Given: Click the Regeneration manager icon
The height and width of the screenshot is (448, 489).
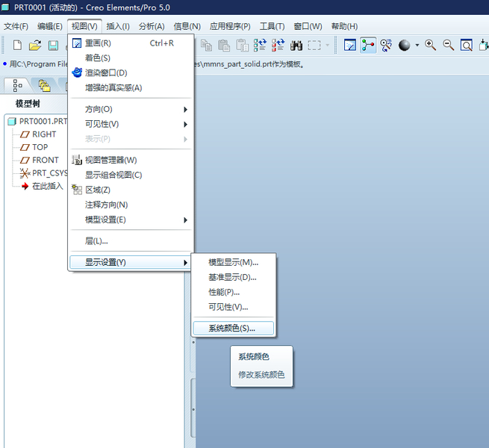Looking at the screenshot, I should click(278, 46).
